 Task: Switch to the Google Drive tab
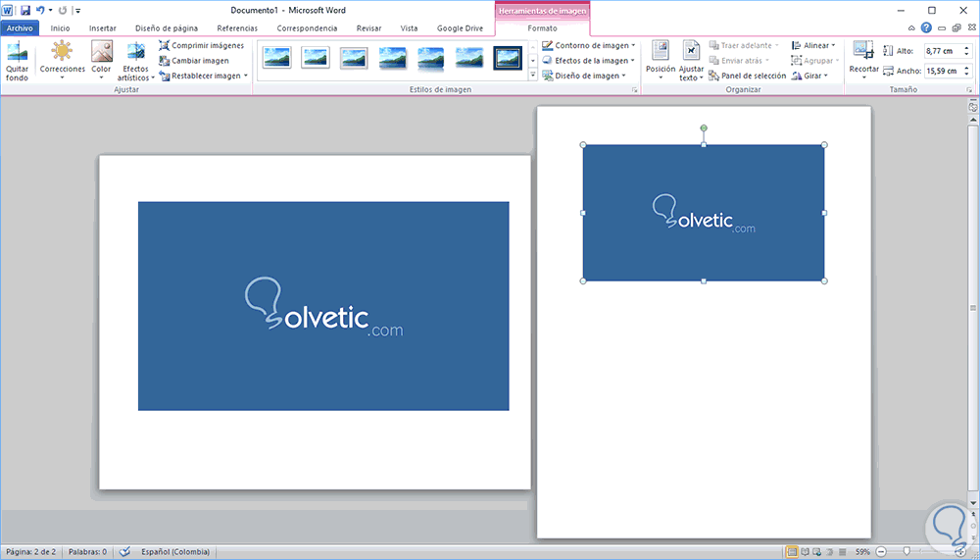(460, 28)
